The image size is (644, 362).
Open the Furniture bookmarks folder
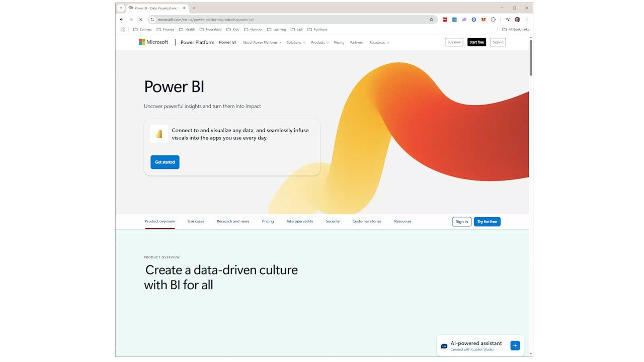coord(317,30)
